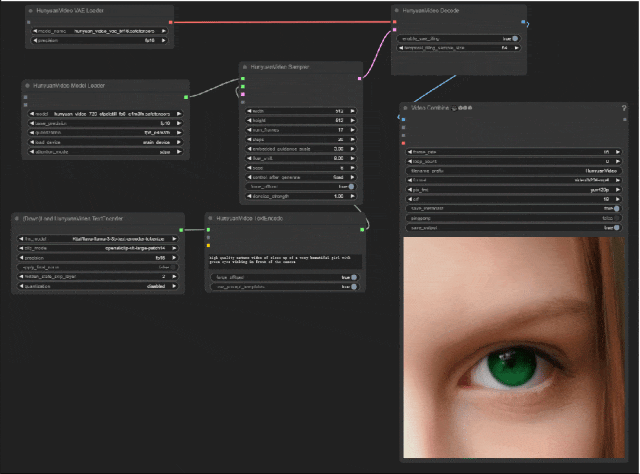Open quantization dropdown in TextEncoder loader
This screenshot has width=640, height=474.
[98, 286]
